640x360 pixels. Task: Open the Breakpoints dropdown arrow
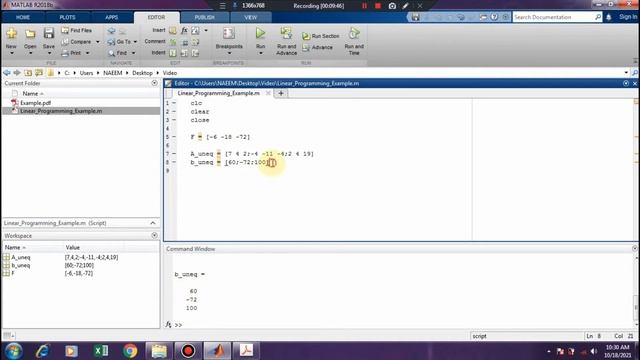tap(229, 53)
